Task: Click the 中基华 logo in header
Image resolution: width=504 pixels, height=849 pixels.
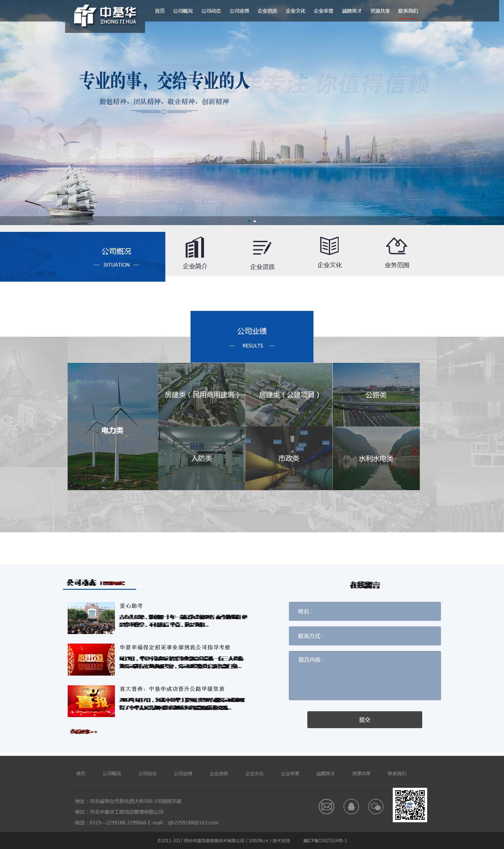Action: coord(105,16)
